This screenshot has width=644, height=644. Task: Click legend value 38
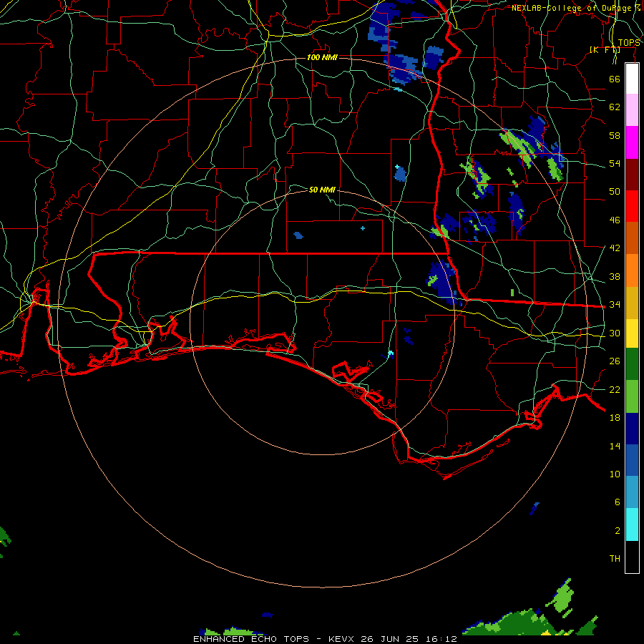coord(615,276)
